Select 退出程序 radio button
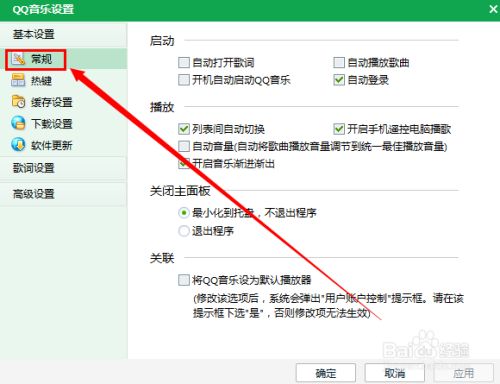Image resolution: width=500 pixels, height=384 pixels. pyautogui.click(x=184, y=231)
